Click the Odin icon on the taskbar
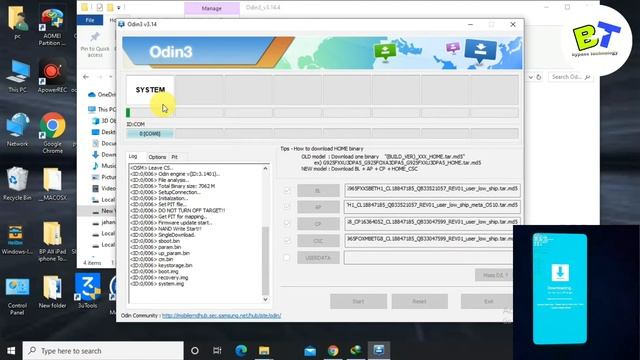This screenshot has width=640, height=360. pyautogui.click(x=379, y=351)
